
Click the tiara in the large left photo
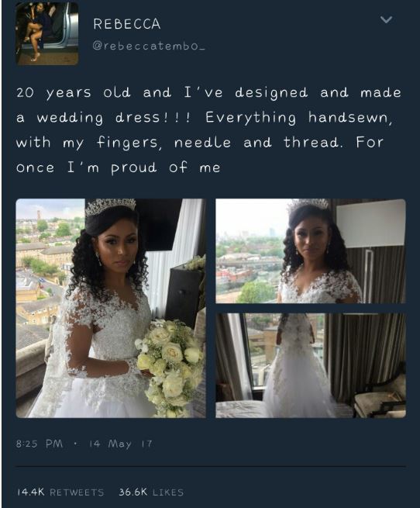(x=110, y=207)
